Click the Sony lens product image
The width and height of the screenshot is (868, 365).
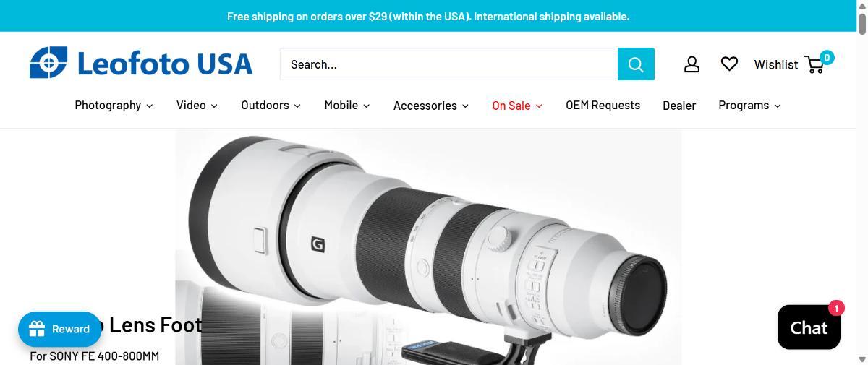coord(428,247)
